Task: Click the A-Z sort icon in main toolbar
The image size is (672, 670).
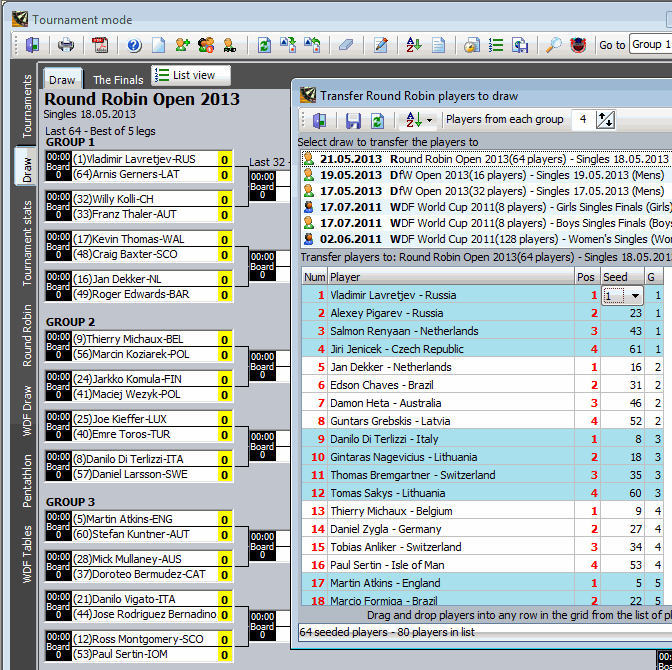Action: click(x=414, y=45)
